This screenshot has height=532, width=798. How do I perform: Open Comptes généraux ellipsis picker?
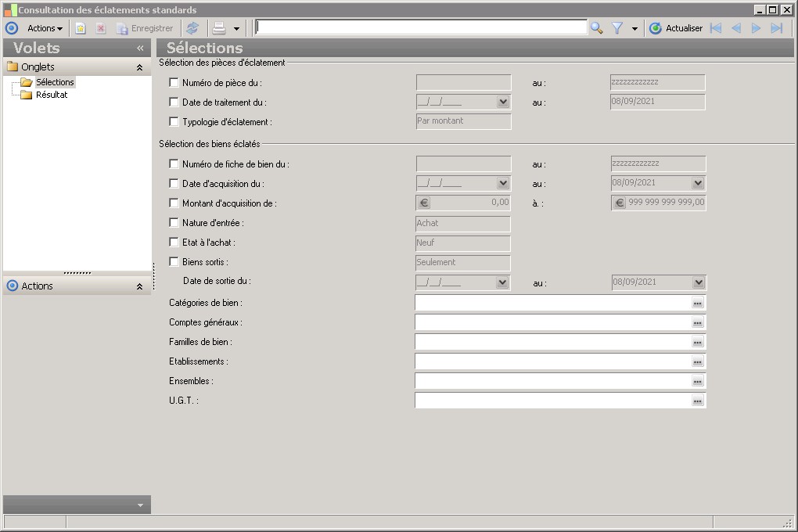[698, 323]
